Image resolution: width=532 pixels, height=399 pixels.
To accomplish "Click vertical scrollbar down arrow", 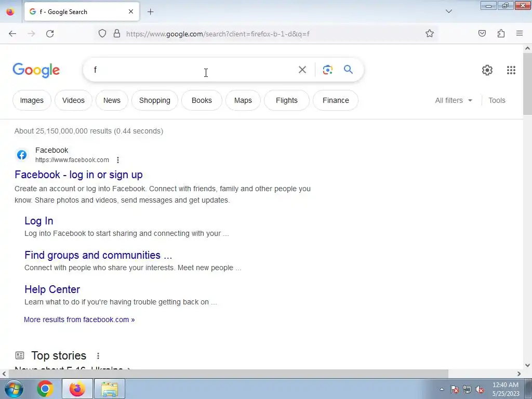I will tap(527, 365).
